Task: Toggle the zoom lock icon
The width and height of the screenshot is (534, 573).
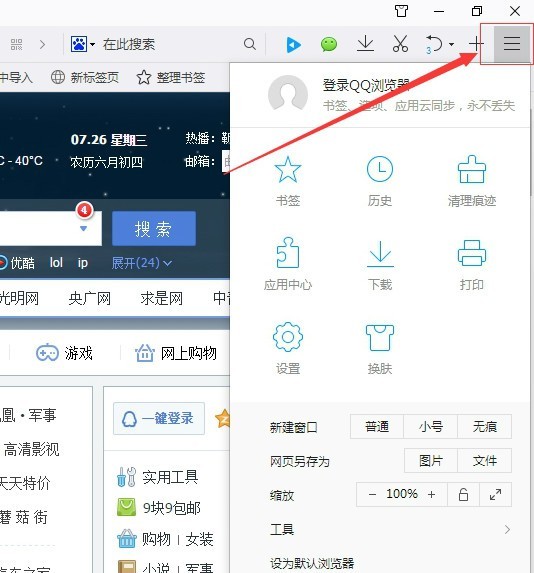Action: (x=463, y=494)
